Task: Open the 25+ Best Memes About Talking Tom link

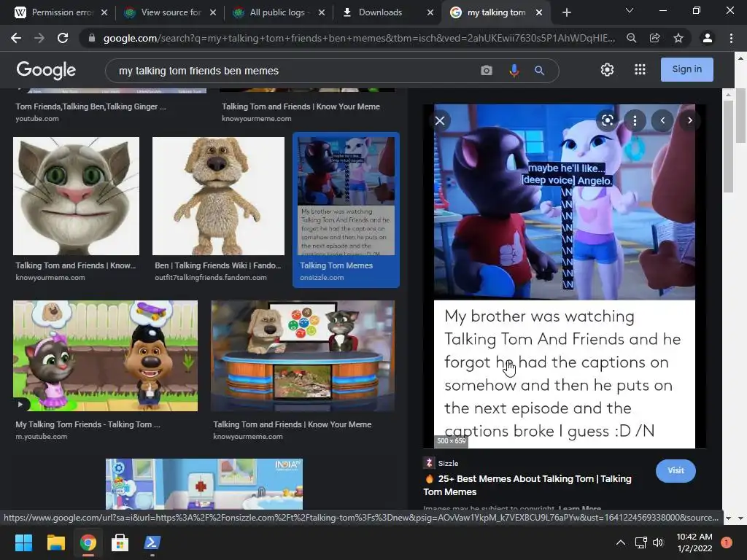Action: pyautogui.click(x=528, y=485)
